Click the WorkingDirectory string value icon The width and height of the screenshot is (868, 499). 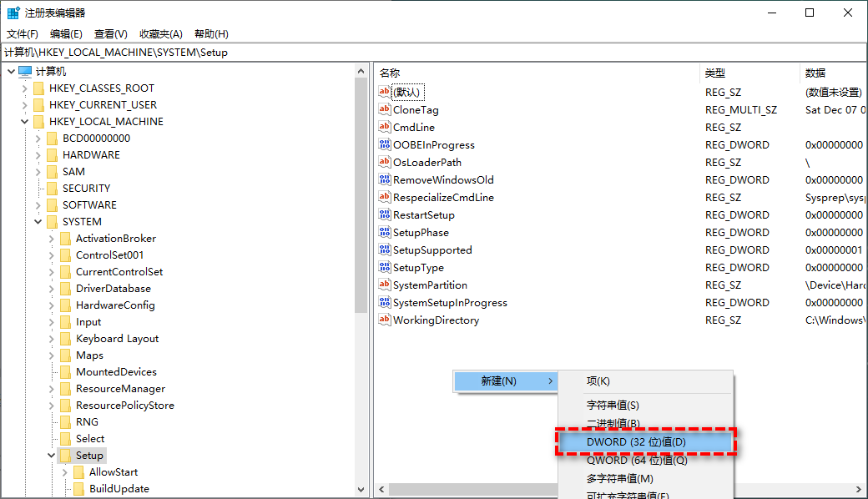pos(385,320)
